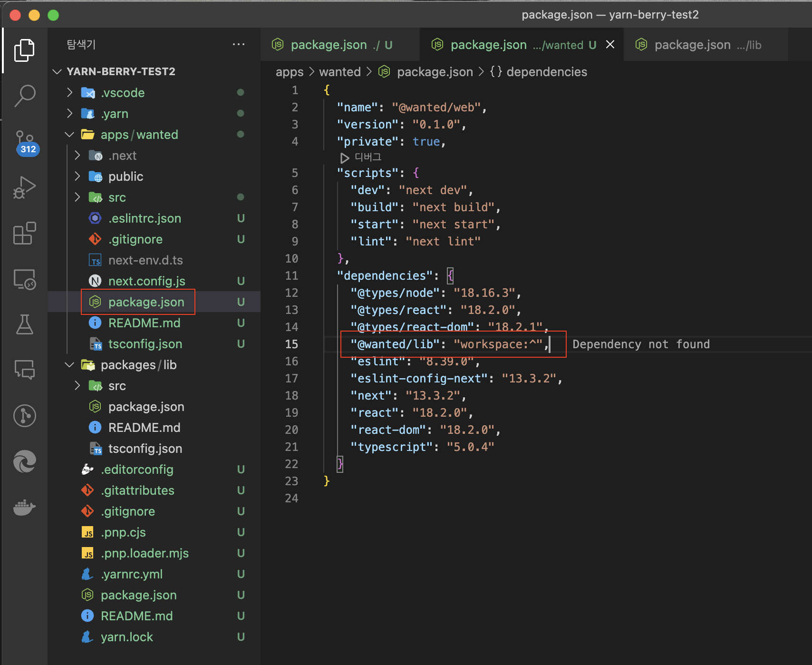The image size is (812, 665).
Task: Select package.json in apps/wanted tree
Action: pos(154,302)
